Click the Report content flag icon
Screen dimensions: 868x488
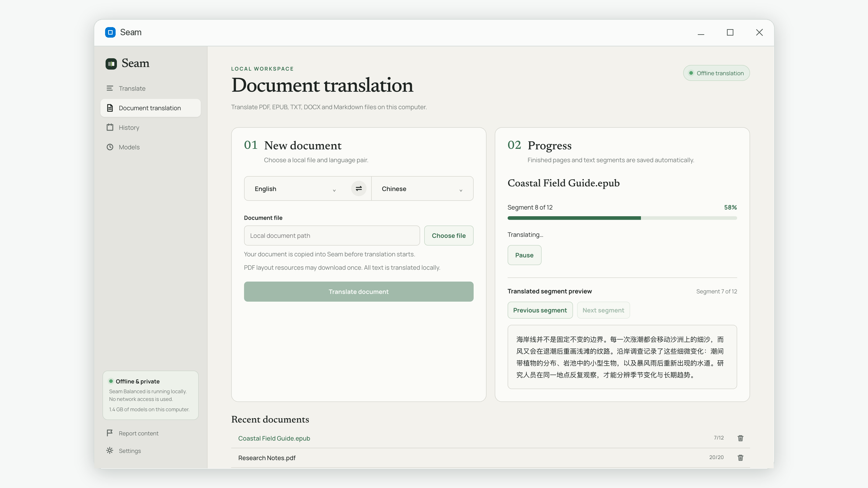pos(110,433)
